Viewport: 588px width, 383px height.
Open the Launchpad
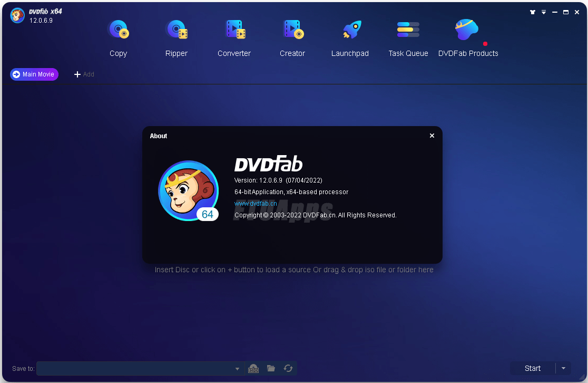click(x=350, y=37)
